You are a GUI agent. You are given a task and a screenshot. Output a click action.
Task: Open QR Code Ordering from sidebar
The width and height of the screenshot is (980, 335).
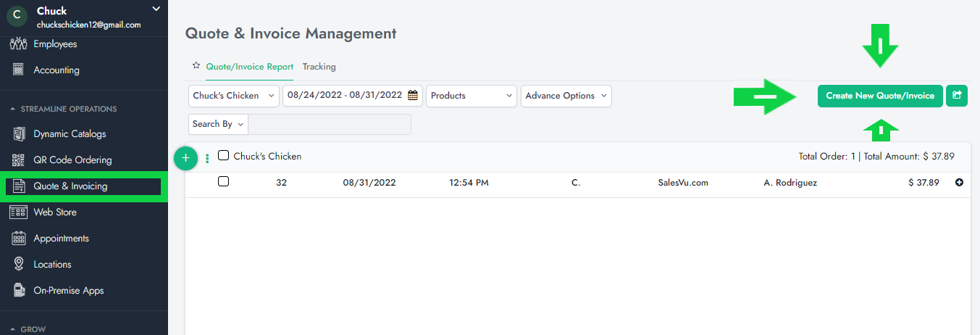click(72, 160)
